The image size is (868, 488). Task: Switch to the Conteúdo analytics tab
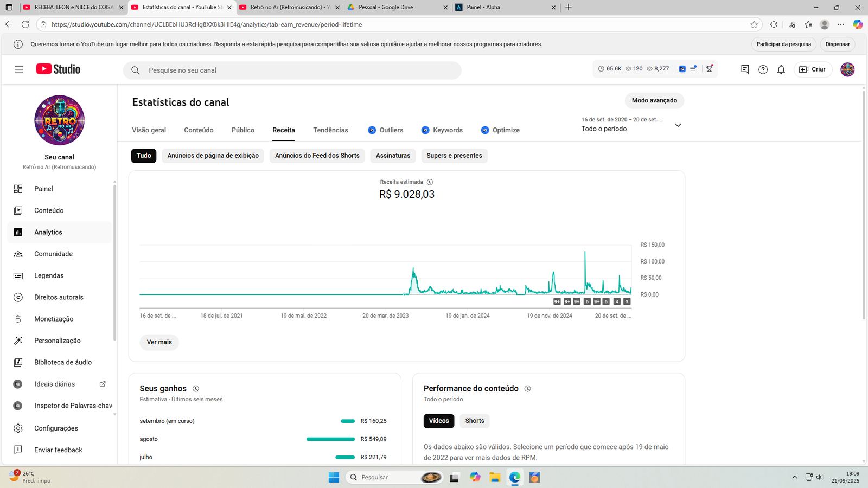[199, 130]
